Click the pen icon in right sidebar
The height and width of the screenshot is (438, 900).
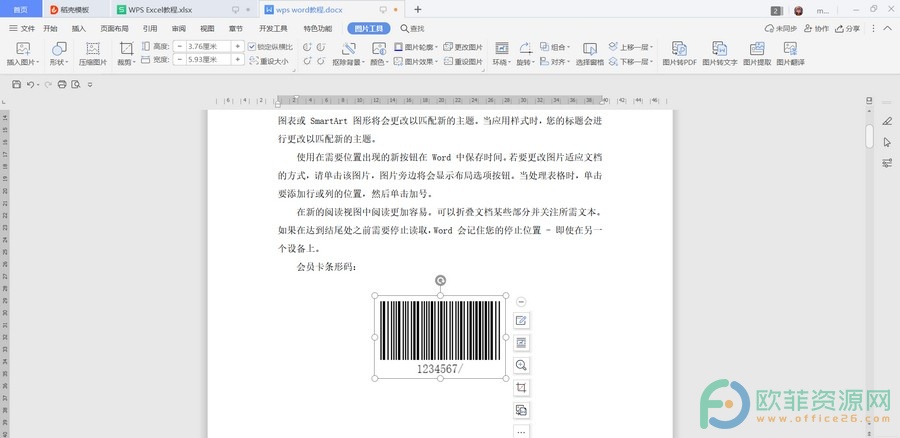(887, 121)
